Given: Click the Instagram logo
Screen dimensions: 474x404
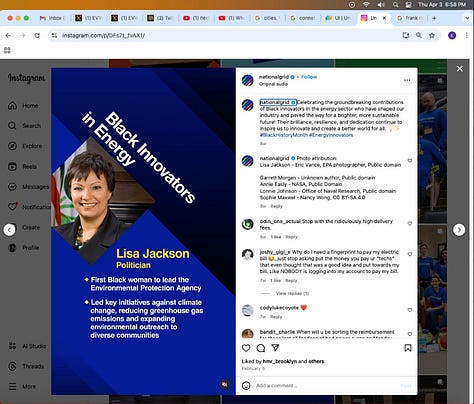Looking at the screenshot, I should point(26,78).
